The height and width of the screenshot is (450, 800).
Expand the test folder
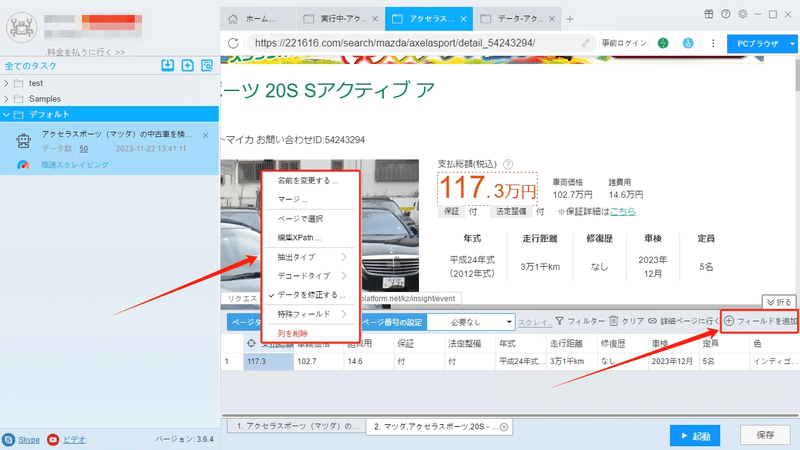(x=6, y=83)
